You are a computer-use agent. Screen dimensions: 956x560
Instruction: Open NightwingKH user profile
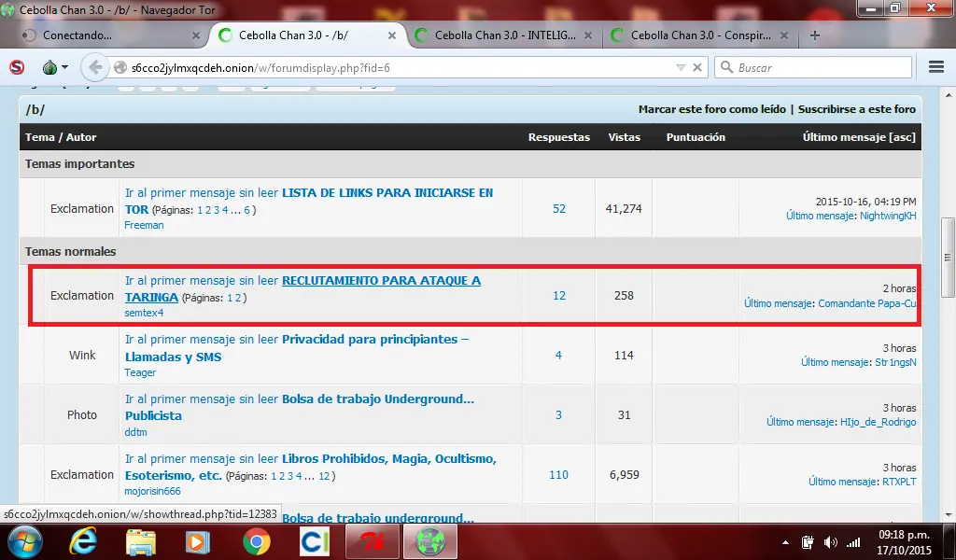(888, 216)
